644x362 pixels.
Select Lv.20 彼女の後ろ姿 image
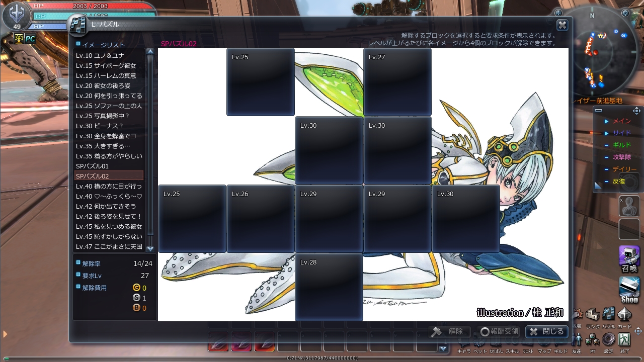click(109, 85)
